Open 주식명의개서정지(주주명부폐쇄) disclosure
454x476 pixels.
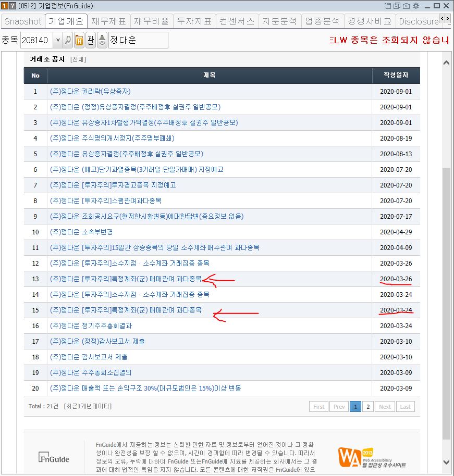coord(112,139)
